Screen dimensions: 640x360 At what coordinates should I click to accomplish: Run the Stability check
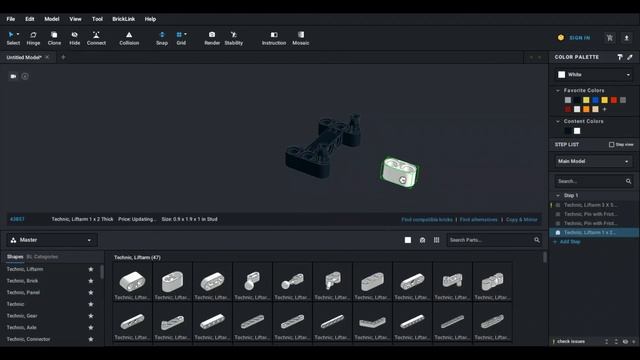[233, 38]
